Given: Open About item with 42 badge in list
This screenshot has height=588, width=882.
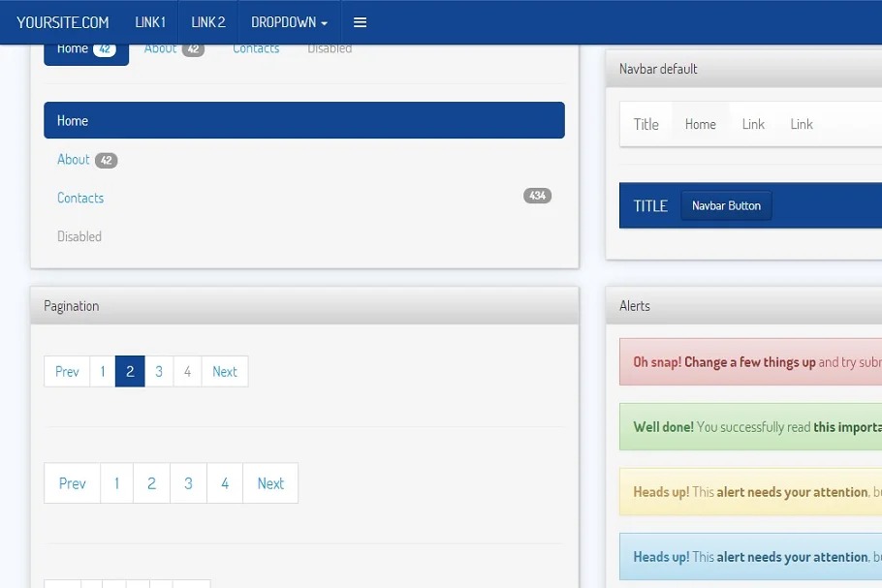Looking at the screenshot, I should coord(74,160).
